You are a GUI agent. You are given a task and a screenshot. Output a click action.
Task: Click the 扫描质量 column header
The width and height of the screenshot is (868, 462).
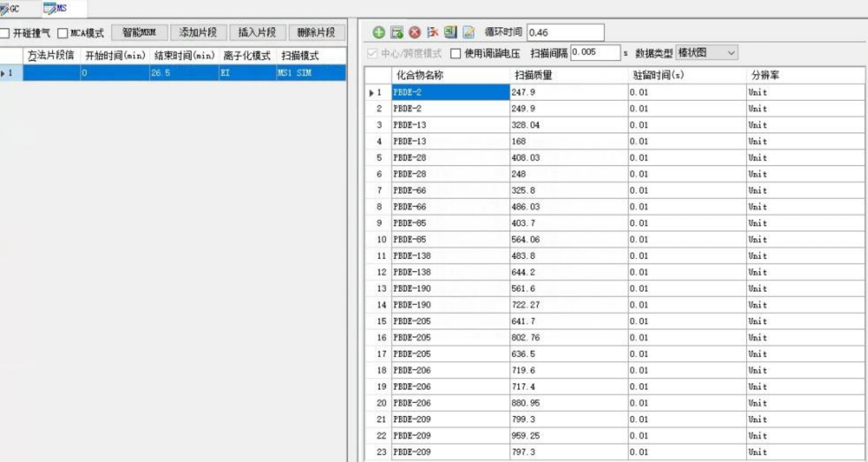coord(568,75)
